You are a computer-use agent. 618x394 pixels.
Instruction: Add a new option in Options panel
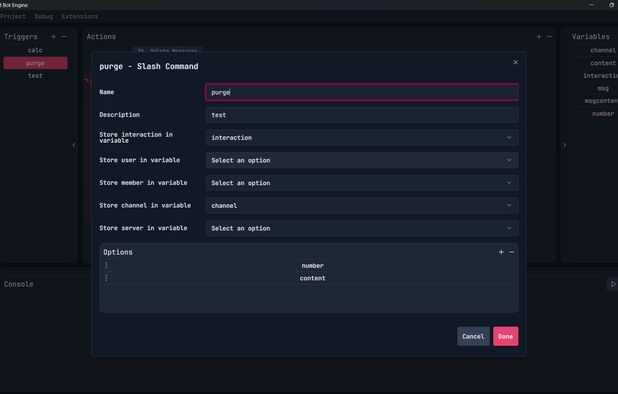pos(501,252)
